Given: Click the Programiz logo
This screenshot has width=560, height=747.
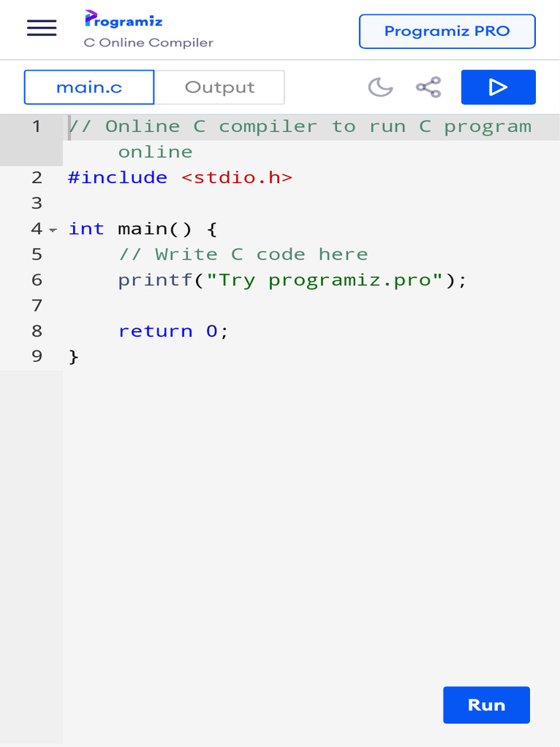Looking at the screenshot, I should click(x=124, y=19).
